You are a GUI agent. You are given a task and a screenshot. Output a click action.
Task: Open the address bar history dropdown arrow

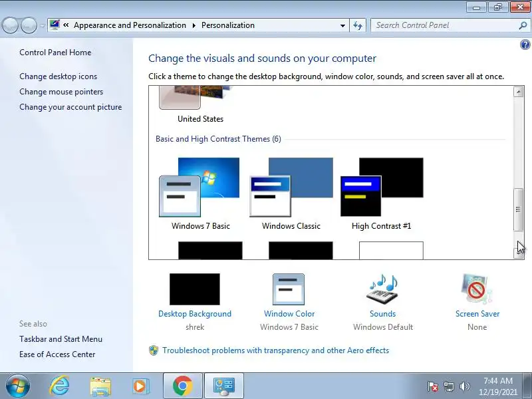click(x=342, y=26)
